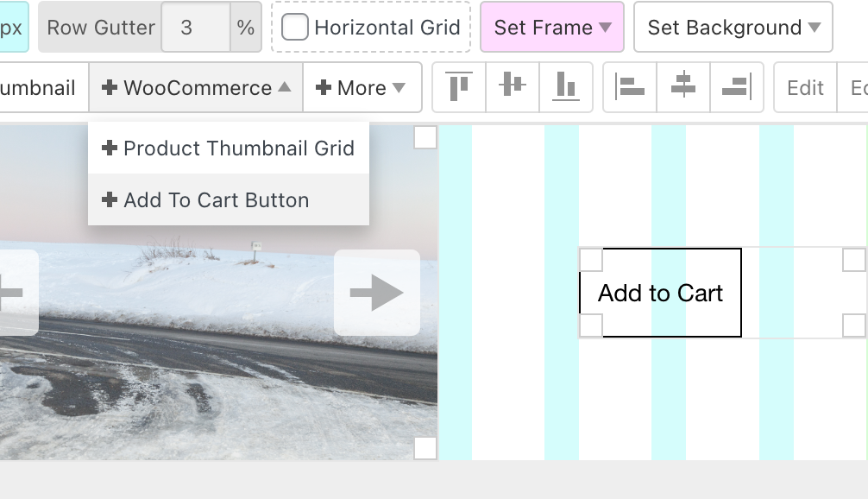Click top-right corner handle of the image block
The image size is (868, 499).
point(425,137)
